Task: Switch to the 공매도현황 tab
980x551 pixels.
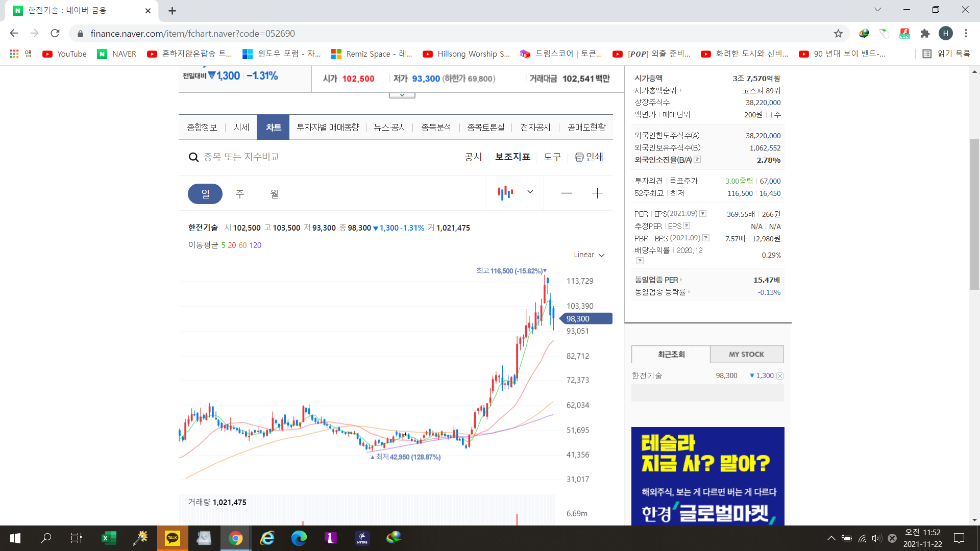Action: (586, 127)
